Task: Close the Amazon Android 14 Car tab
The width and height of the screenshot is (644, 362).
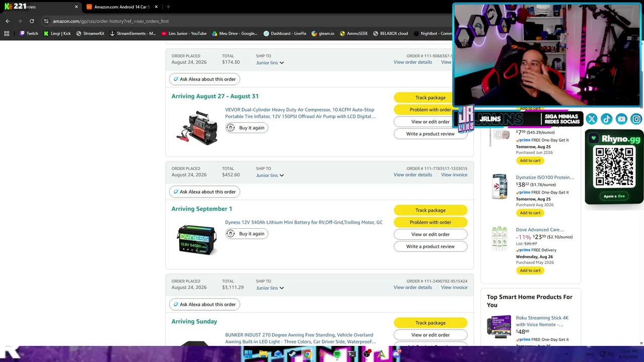Action: pos(156,7)
